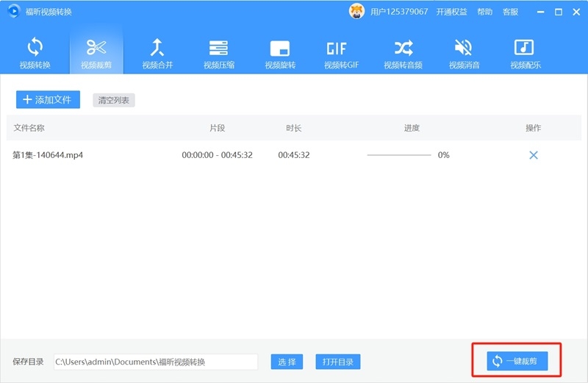The height and width of the screenshot is (383, 588).
Task: Click the 打开目录 open folder button
Action: [338, 362]
